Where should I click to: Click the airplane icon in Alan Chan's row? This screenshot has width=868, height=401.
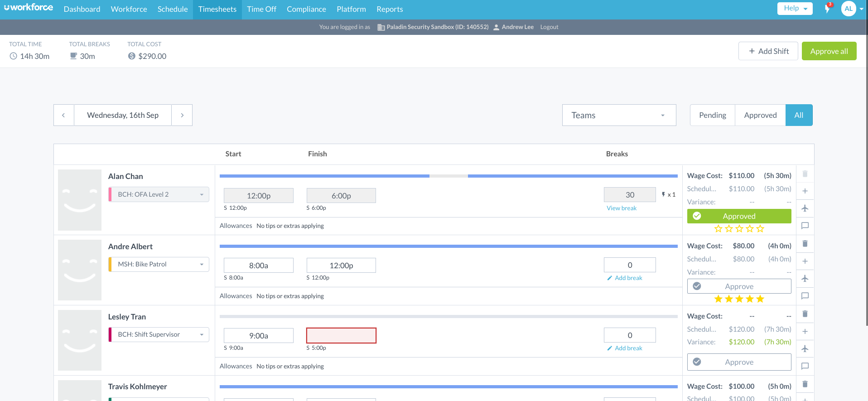(805, 208)
